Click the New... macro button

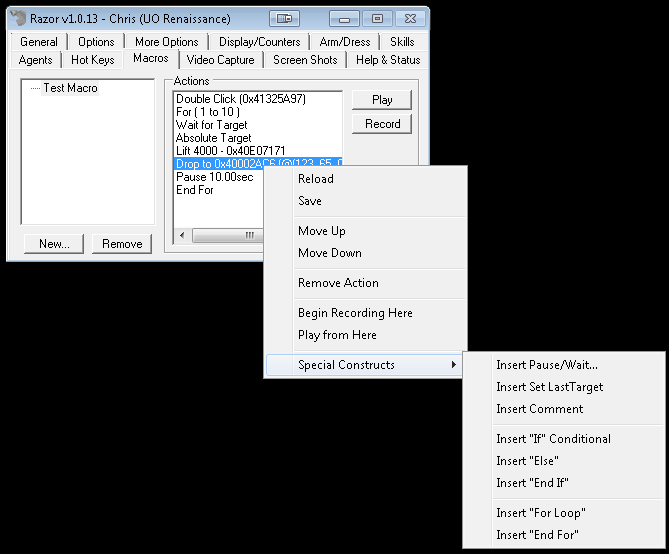(x=54, y=244)
